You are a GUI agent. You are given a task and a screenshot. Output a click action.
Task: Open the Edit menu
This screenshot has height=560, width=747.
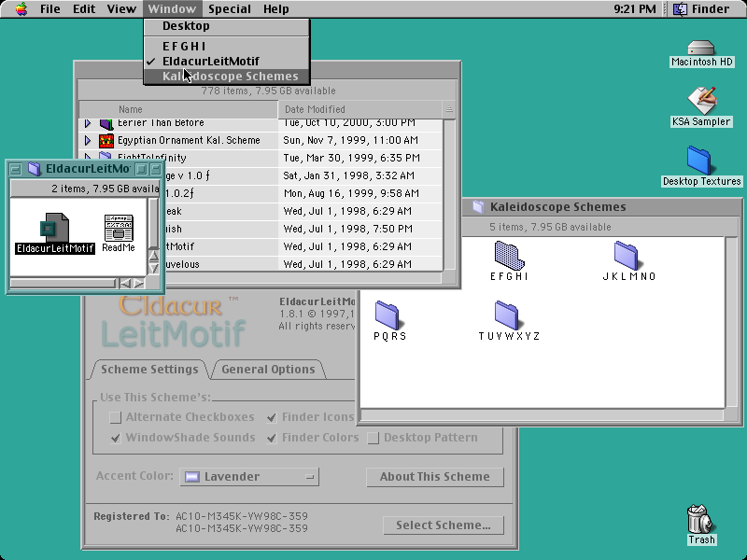[x=84, y=9]
